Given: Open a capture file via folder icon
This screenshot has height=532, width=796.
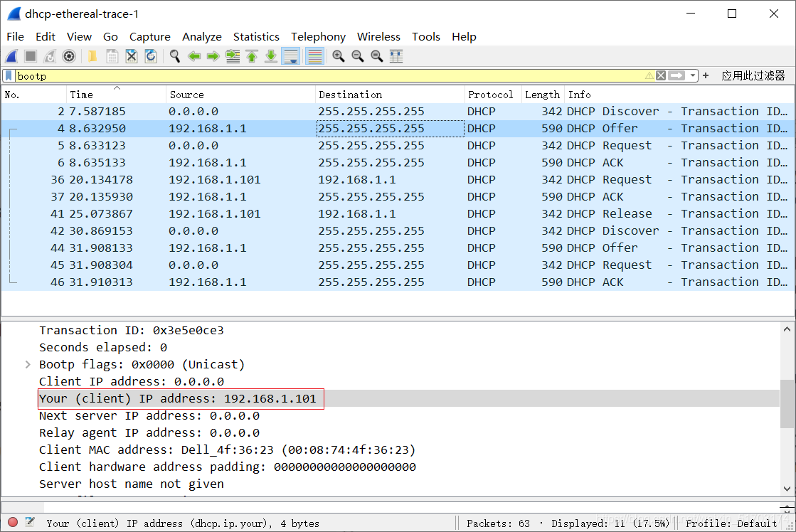Looking at the screenshot, I should (92, 56).
